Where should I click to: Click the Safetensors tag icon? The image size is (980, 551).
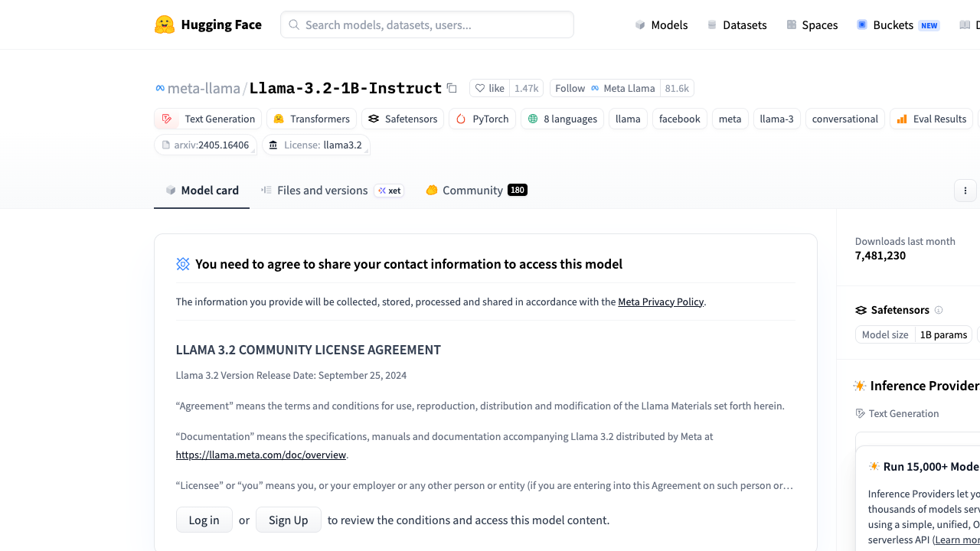point(374,119)
